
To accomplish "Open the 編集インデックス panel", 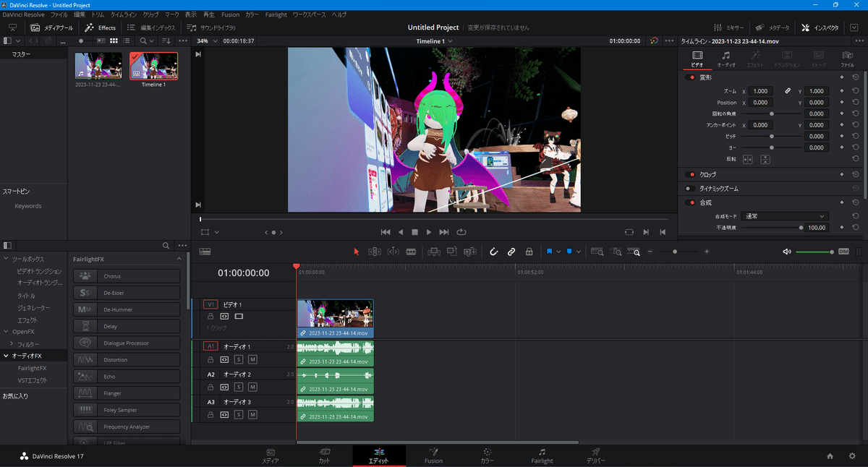I will click(150, 27).
